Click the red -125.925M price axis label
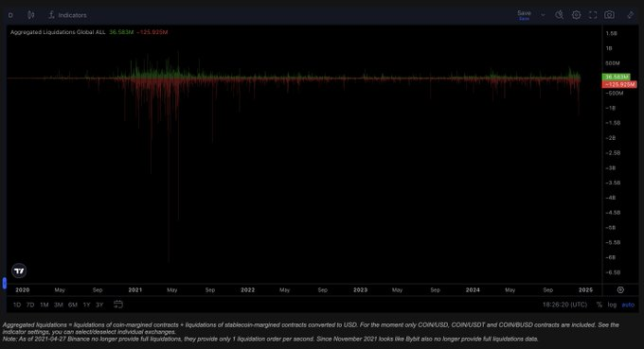Viewport: 644px width, 349px height. coord(619,84)
